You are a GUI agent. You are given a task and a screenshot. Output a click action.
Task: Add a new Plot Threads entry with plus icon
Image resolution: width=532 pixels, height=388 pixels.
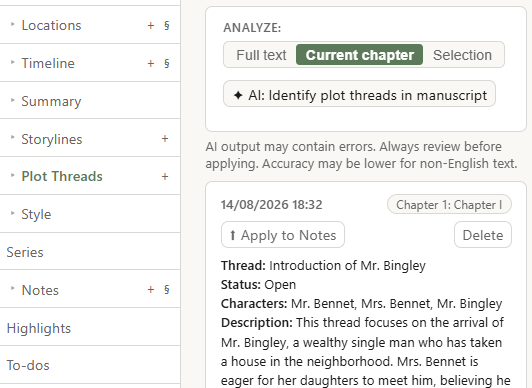click(x=165, y=176)
